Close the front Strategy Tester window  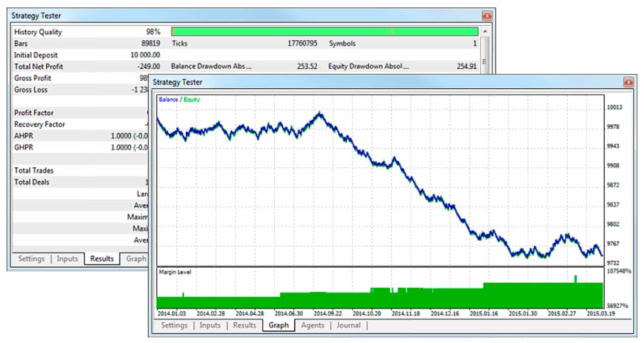[x=629, y=82]
